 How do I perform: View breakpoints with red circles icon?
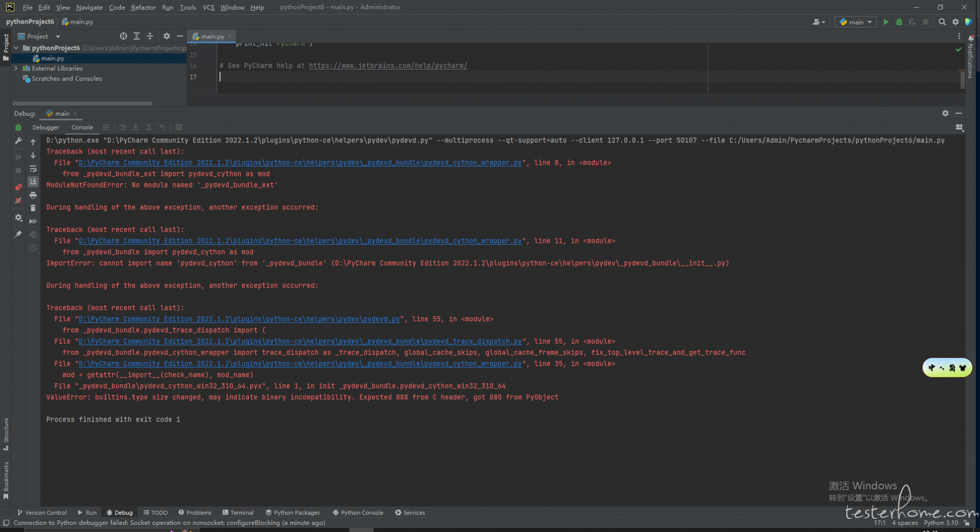pos(18,187)
